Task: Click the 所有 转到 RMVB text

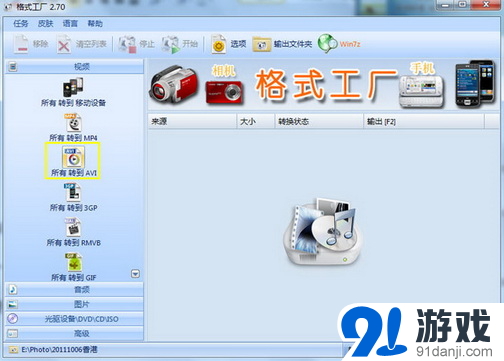Action: pyautogui.click(x=73, y=243)
